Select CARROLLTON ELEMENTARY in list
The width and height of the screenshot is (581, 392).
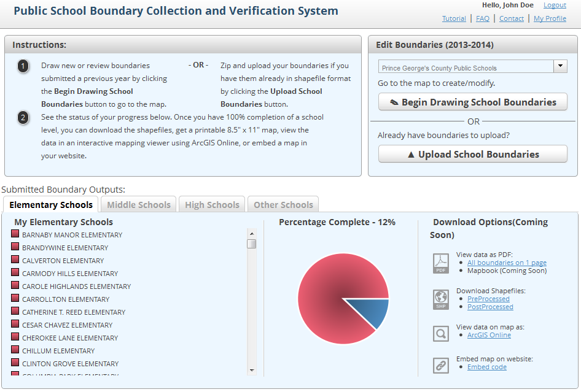66,299
